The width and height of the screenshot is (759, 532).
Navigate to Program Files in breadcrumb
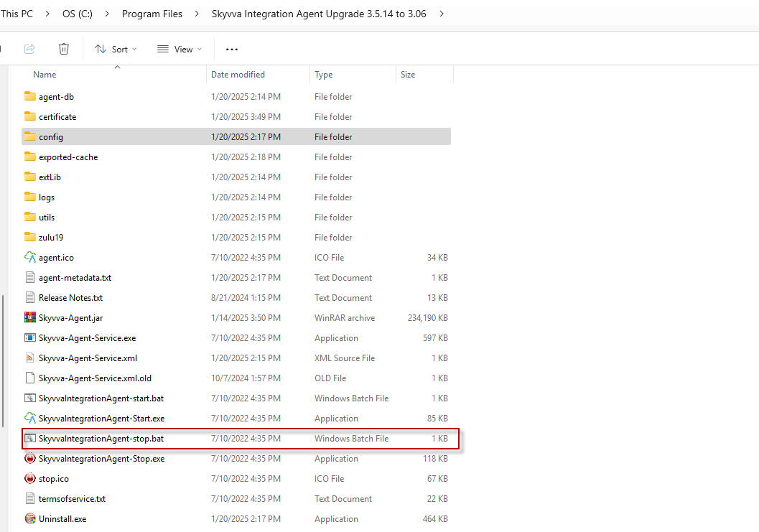pos(152,14)
